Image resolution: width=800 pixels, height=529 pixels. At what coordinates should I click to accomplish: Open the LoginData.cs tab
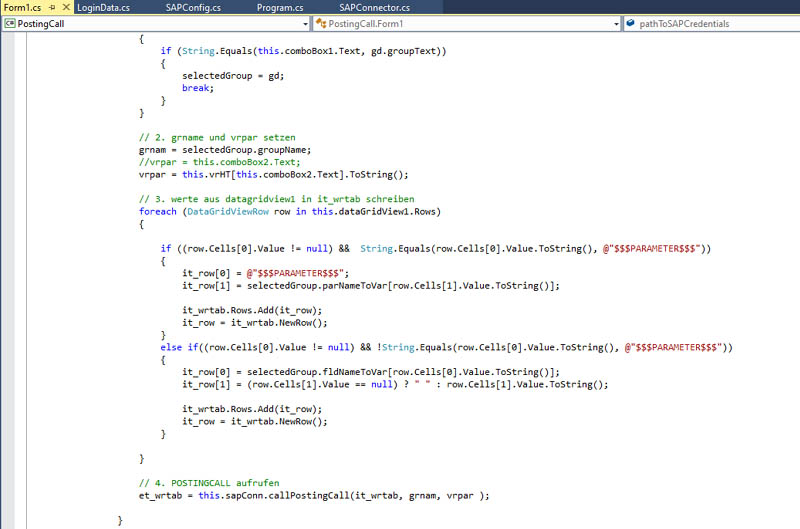104,8
